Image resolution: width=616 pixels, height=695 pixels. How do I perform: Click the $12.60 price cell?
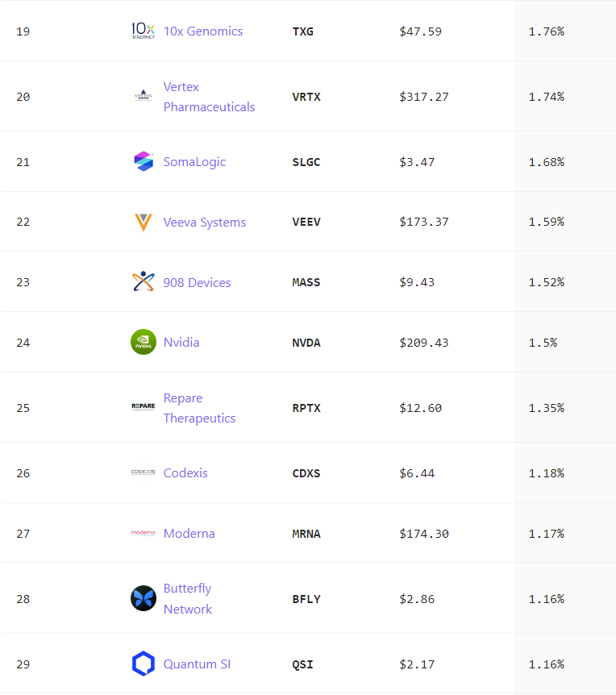(x=421, y=408)
